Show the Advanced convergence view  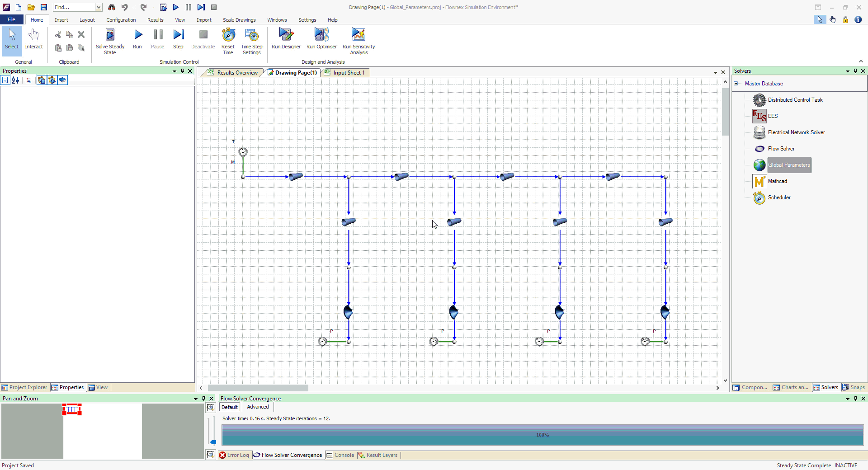(x=258, y=407)
